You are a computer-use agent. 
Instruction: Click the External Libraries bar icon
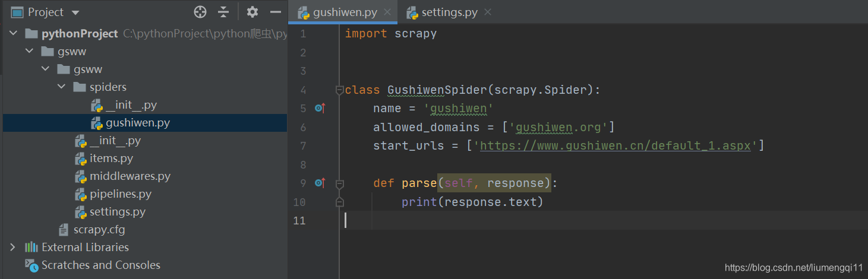click(x=31, y=247)
